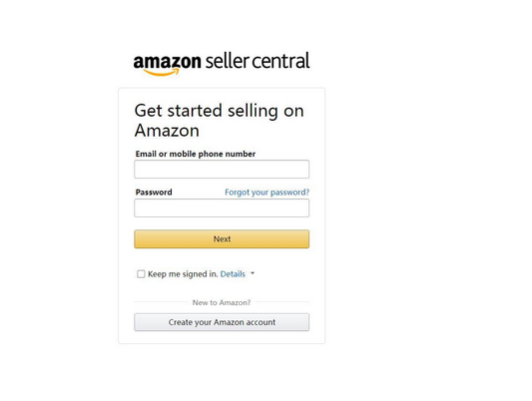Click the Email or mobile phone number label

(x=196, y=154)
